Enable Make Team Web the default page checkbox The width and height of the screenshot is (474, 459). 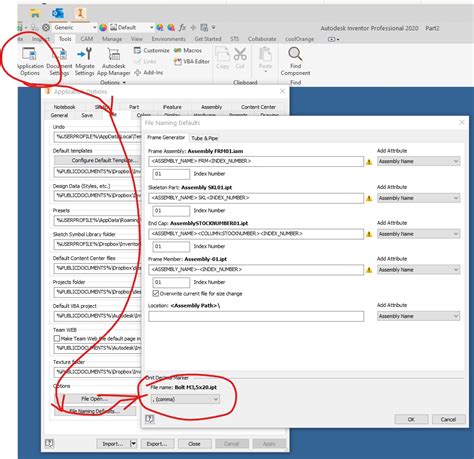57,338
